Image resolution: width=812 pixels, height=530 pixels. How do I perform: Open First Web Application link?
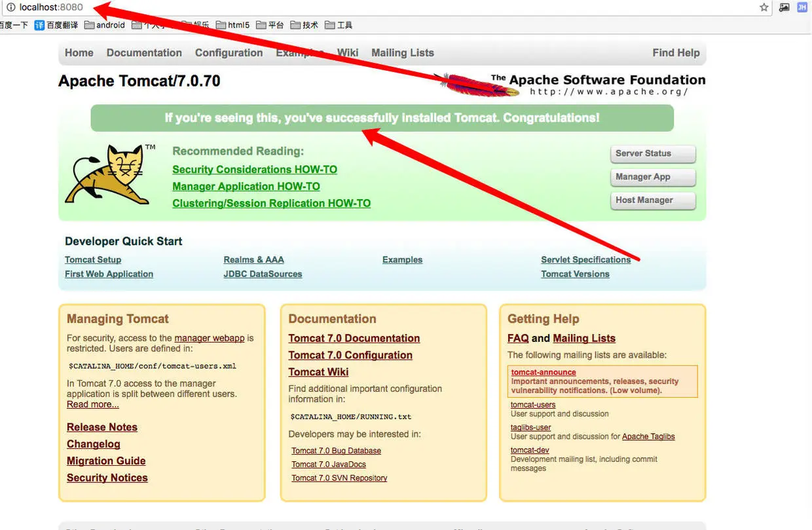(109, 274)
